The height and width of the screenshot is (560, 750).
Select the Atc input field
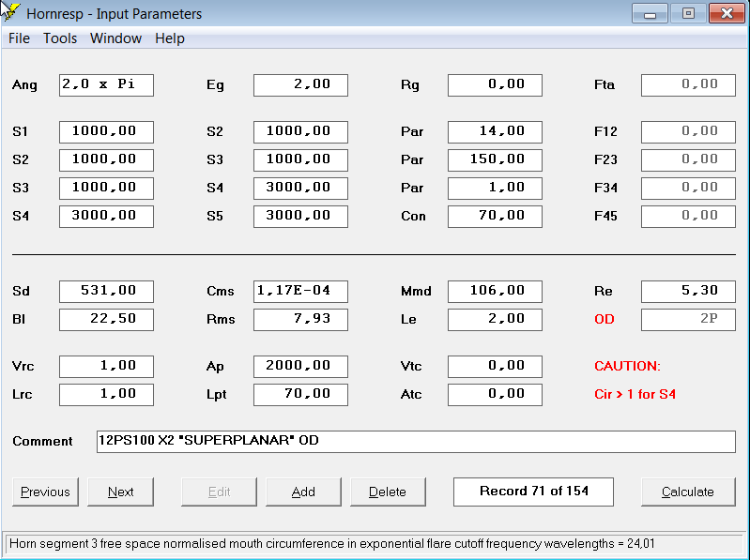(x=495, y=395)
